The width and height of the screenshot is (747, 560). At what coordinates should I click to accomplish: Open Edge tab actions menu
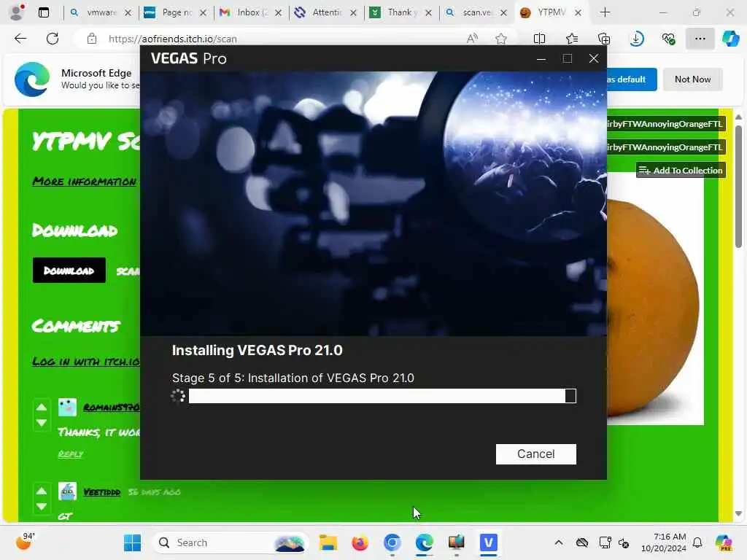click(44, 12)
